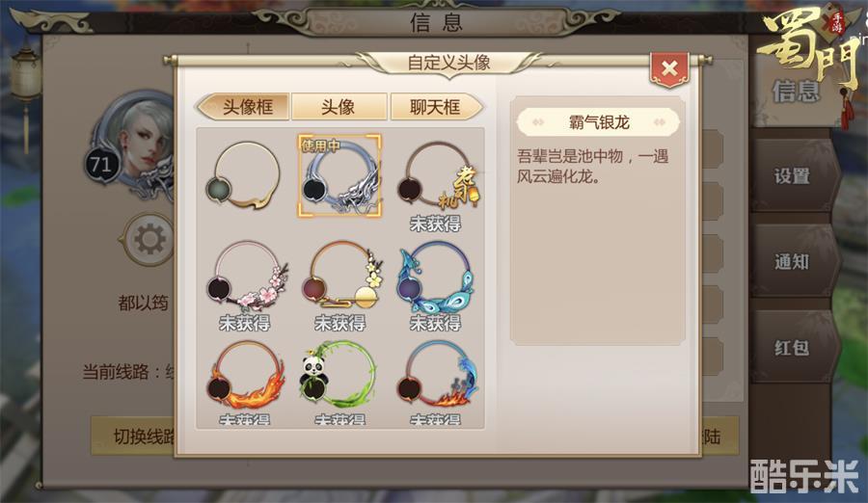Viewport: 868px width, 503px height.
Task: Click the 霸气银龙 frame title label
Action: point(598,122)
